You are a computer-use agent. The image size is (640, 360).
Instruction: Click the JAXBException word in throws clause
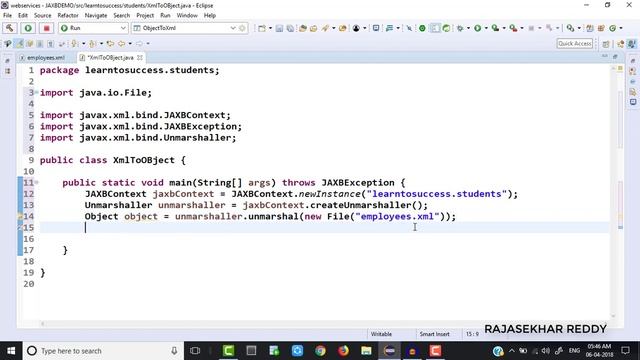[x=358, y=182]
